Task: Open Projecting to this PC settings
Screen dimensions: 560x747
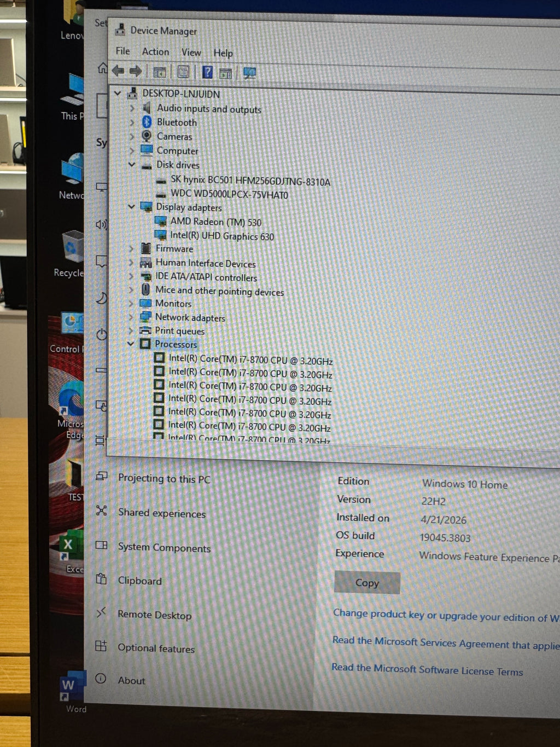Action: [164, 479]
